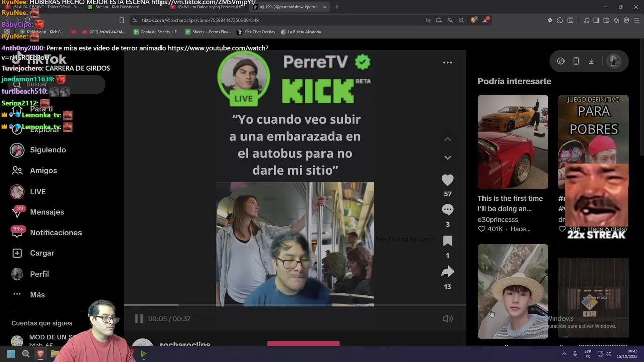
Task: Open LIVE in the TikTok sidebar
Action: (38, 192)
